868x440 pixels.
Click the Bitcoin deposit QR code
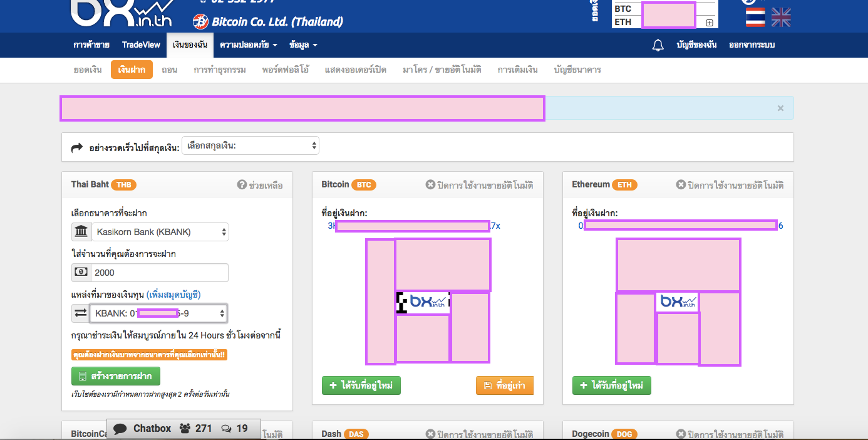428,301
